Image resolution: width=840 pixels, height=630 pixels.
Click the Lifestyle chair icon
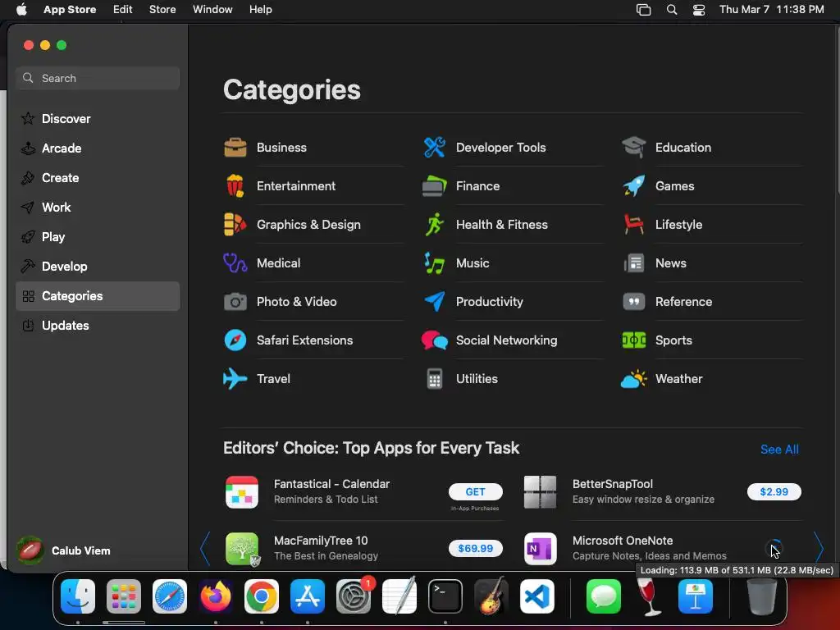click(x=634, y=225)
